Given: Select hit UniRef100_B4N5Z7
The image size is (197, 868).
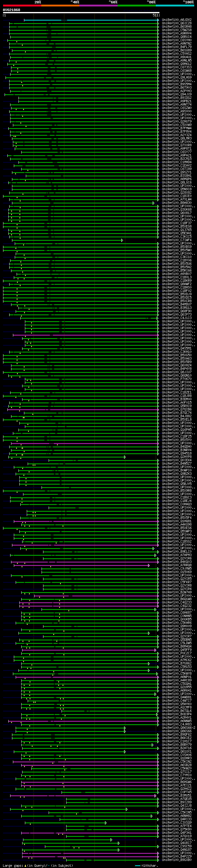Looking at the screenshot, I should pos(176,463).
